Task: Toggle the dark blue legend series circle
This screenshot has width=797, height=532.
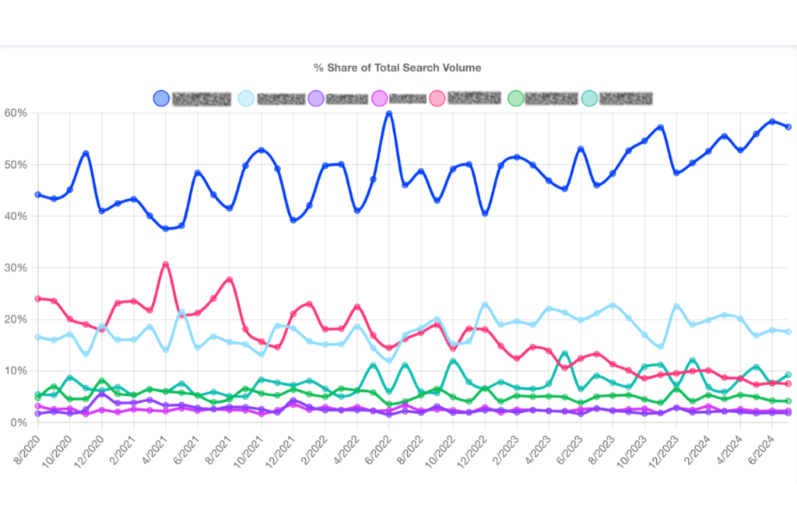Action: (x=161, y=98)
